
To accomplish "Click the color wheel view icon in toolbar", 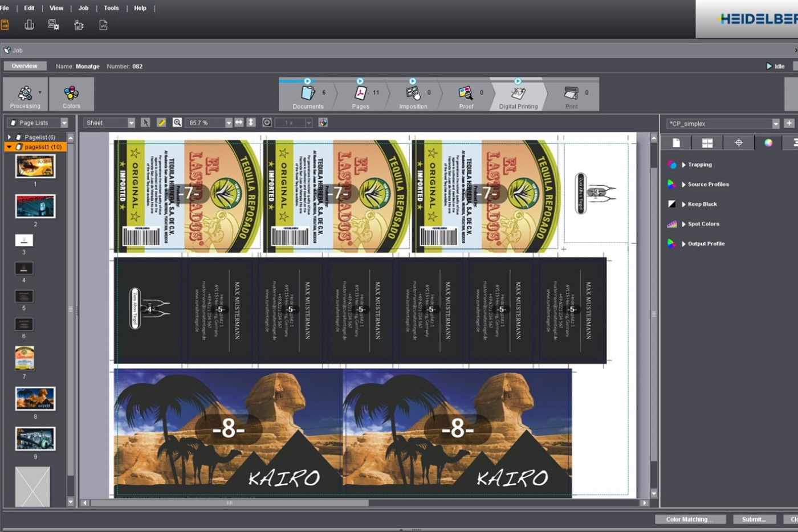I will (323, 122).
